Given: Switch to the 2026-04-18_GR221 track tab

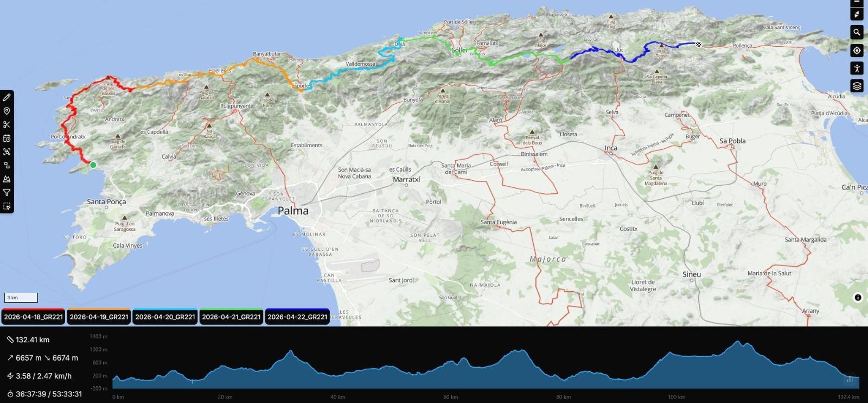Looking at the screenshot, I should tap(33, 317).
